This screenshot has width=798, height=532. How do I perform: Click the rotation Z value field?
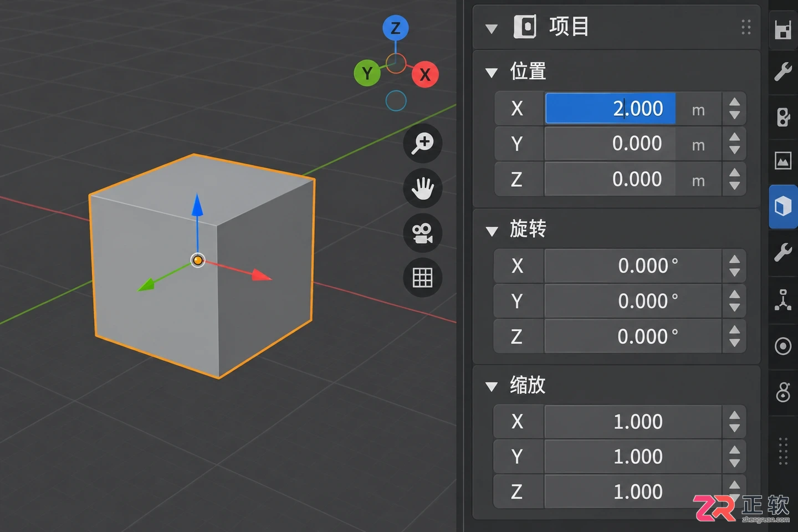click(633, 336)
